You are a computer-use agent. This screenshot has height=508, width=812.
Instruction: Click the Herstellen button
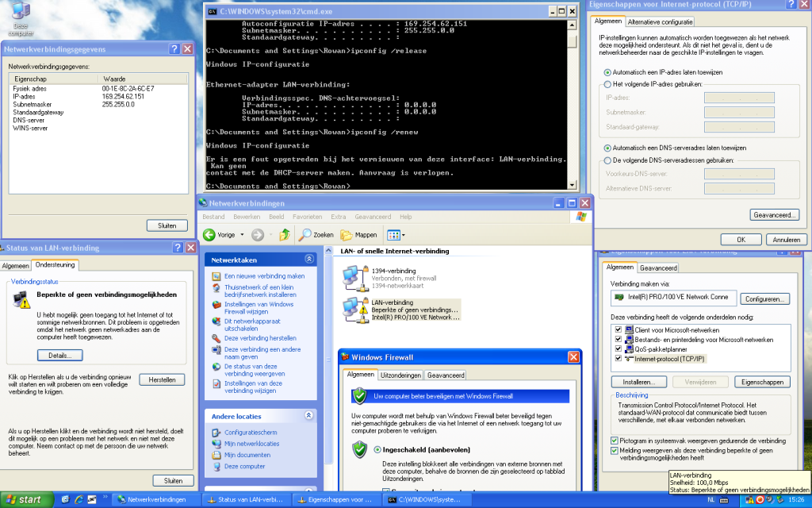tap(162, 380)
